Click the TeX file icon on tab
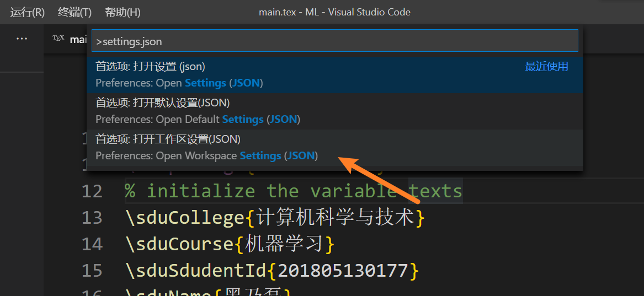Screen dimensions: 644x296 [x=58, y=38]
